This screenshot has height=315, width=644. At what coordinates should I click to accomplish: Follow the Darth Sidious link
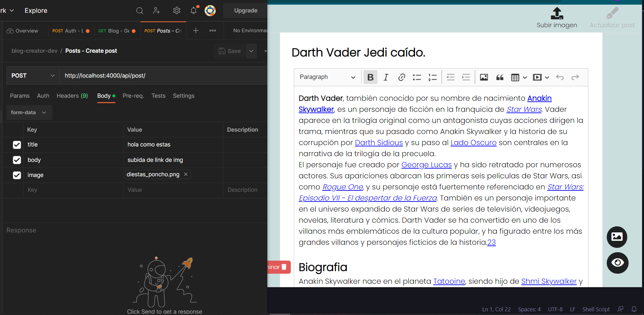pyautogui.click(x=379, y=142)
